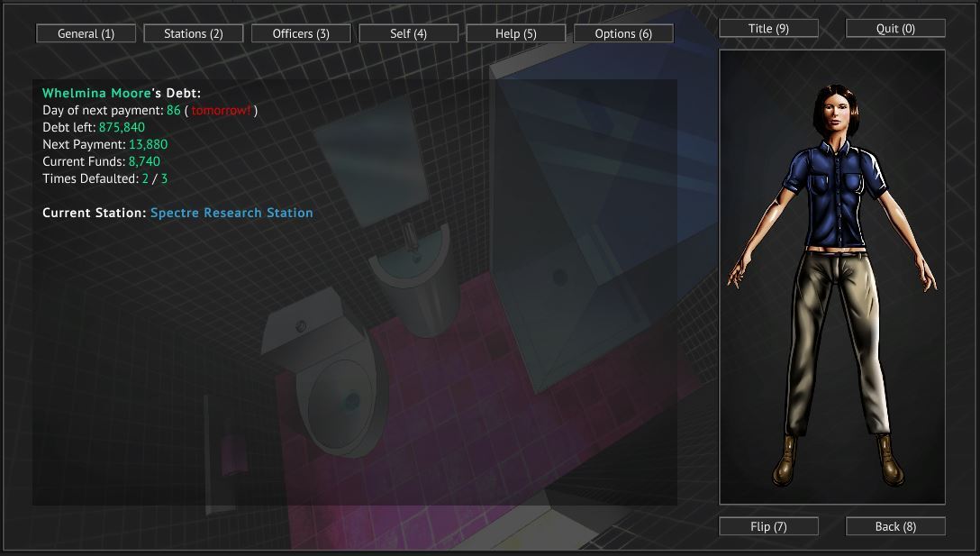
Task: Click the Spectre Research Station name
Action: pos(231,213)
